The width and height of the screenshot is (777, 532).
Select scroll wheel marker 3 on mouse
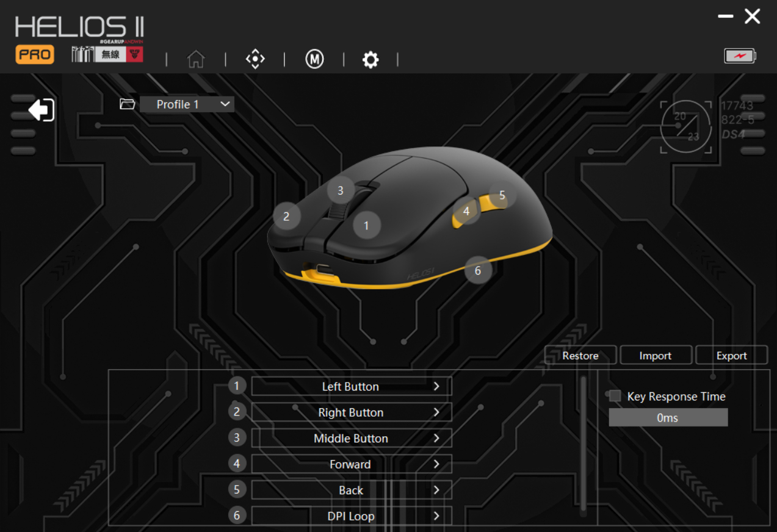pyautogui.click(x=341, y=190)
